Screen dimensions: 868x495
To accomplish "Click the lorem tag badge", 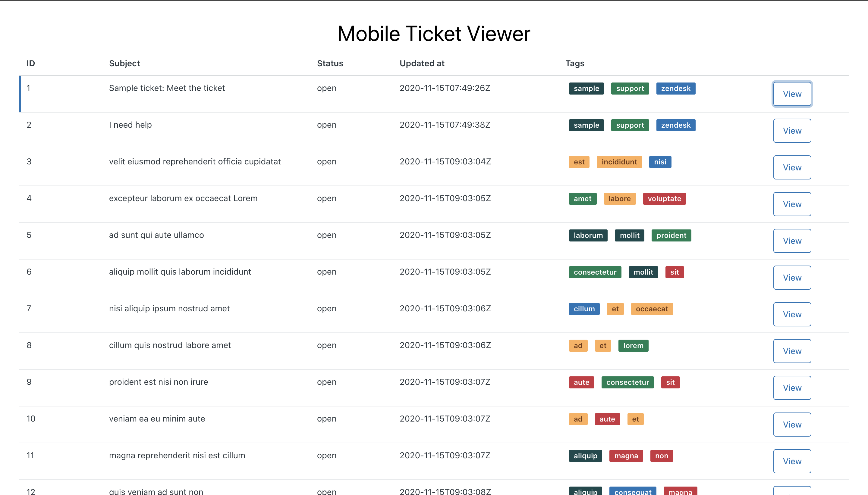I will click(x=633, y=345).
